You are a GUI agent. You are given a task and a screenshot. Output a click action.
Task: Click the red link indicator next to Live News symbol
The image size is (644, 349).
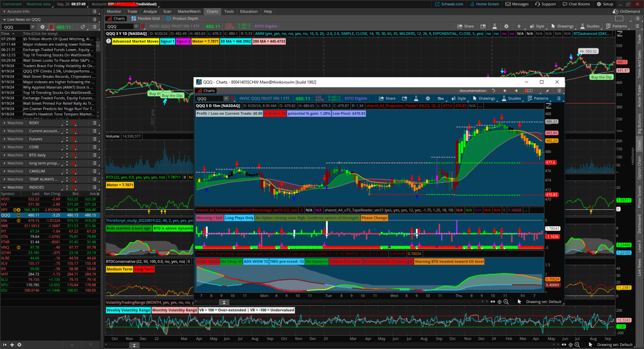coord(51,27)
